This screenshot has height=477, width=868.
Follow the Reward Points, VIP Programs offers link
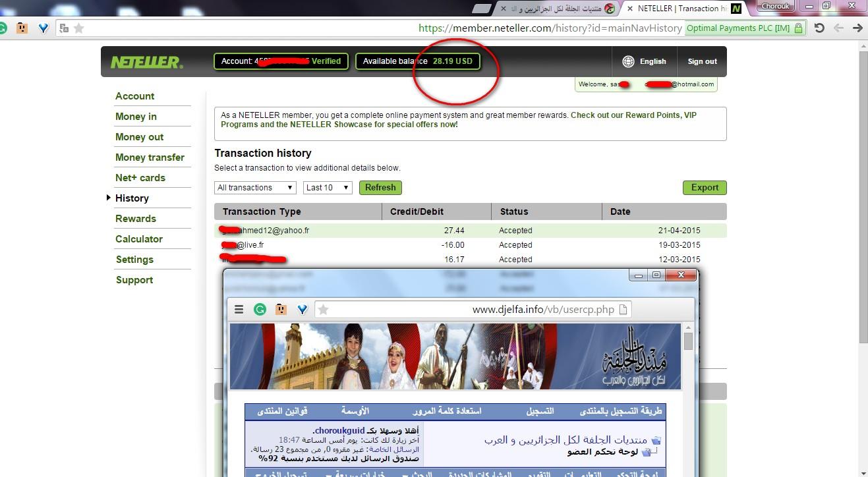[459, 119]
